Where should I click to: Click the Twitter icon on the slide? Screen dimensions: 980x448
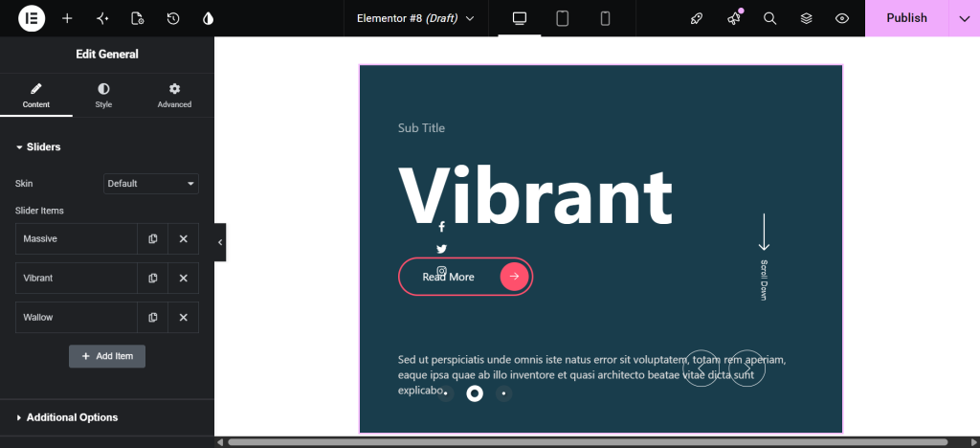[441, 249]
